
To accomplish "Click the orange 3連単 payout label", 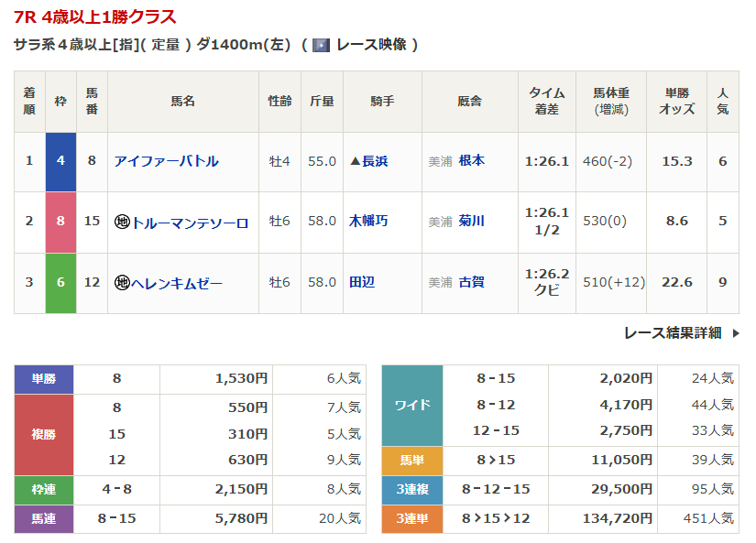I will click(x=411, y=518).
